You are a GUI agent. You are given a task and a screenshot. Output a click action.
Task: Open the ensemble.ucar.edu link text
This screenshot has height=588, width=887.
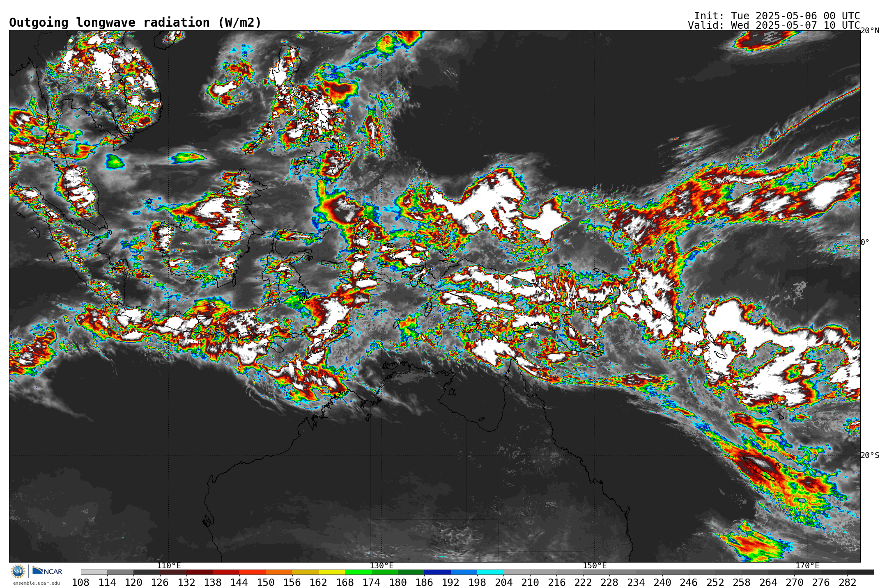(37, 583)
